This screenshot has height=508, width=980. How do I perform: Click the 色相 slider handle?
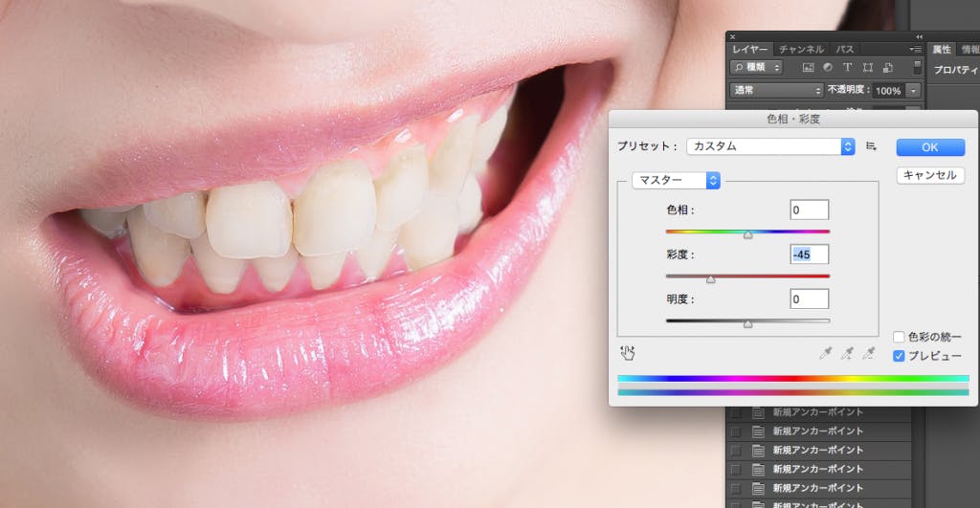click(747, 235)
